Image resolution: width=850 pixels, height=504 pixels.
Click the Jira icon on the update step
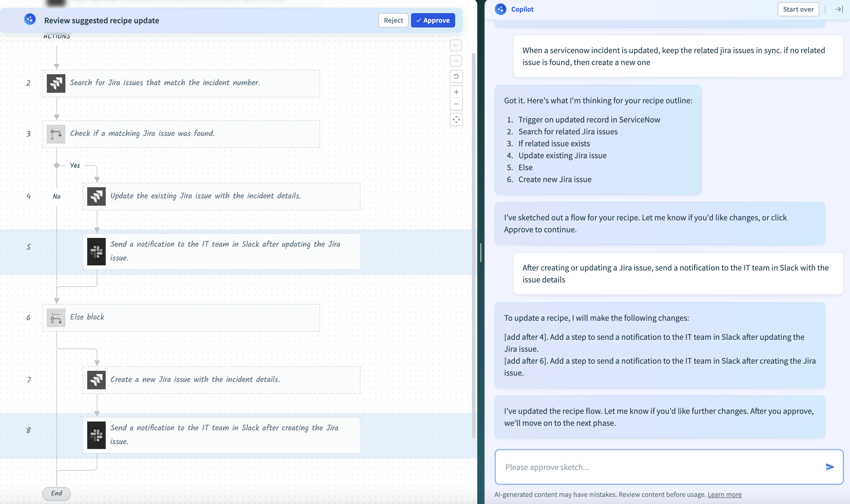click(x=97, y=196)
